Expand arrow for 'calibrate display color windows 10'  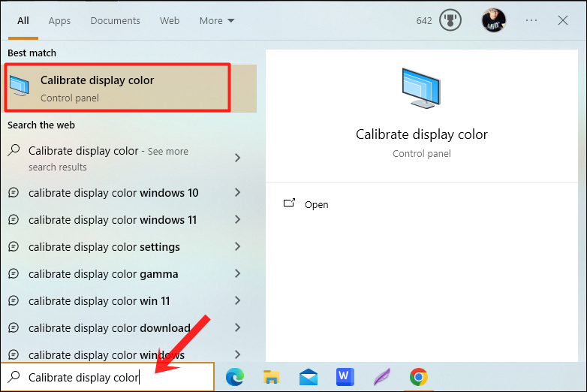[237, 192]
